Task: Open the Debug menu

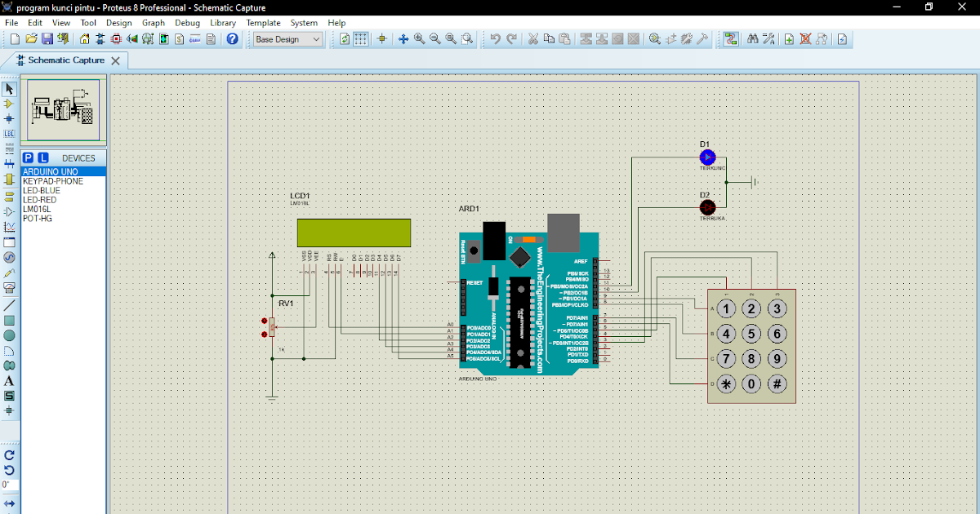Action: pyautogui.click(x=187, y=23)
